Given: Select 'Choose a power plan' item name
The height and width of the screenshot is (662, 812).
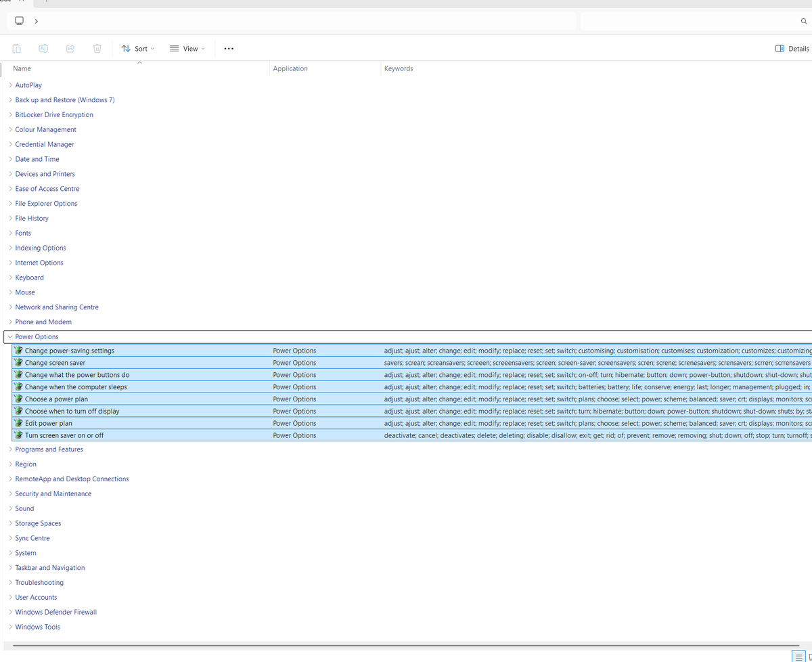Looking at the screenshot, I should (56, 399).
